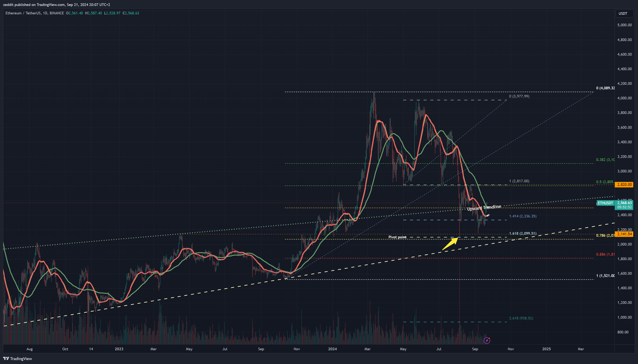Click the USDT currency button
638x364 pixels.
(624, 14)
